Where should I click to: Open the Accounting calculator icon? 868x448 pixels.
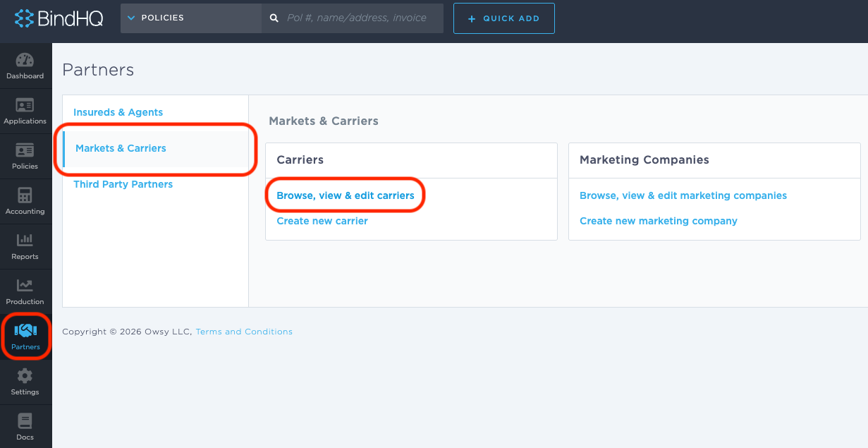(x=25, y=195)
